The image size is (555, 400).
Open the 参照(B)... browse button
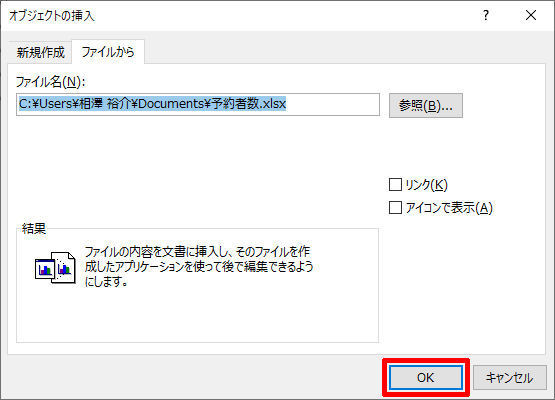(426, 105)
